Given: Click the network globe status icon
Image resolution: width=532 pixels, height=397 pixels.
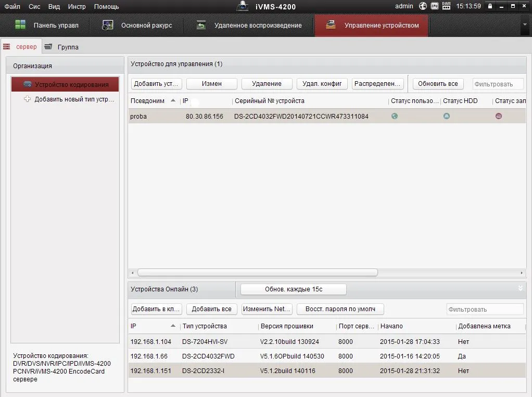Looking at the screenshot, I should click(x=423, y=6).
